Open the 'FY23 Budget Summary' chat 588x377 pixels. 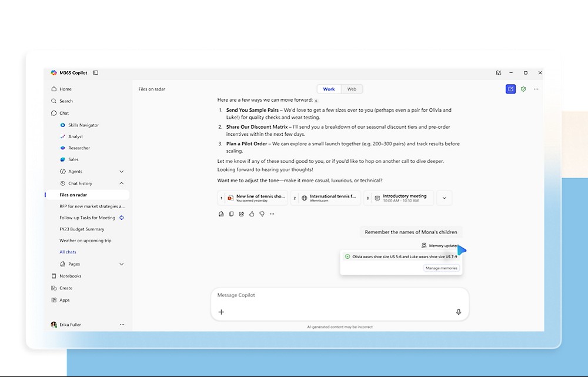click(82, 229)
